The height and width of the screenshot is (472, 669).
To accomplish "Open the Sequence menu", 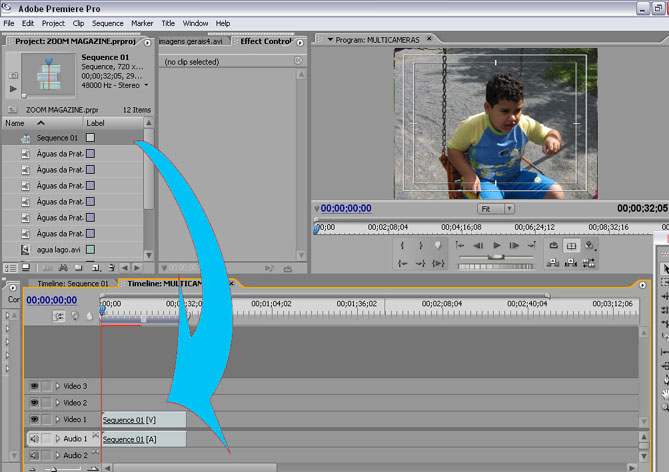I will 107,23.
